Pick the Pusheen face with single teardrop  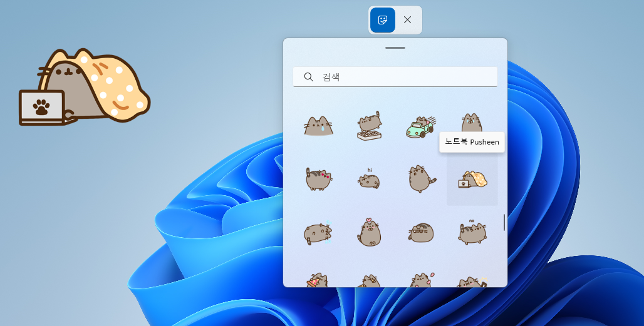click(x=318, y=126)
